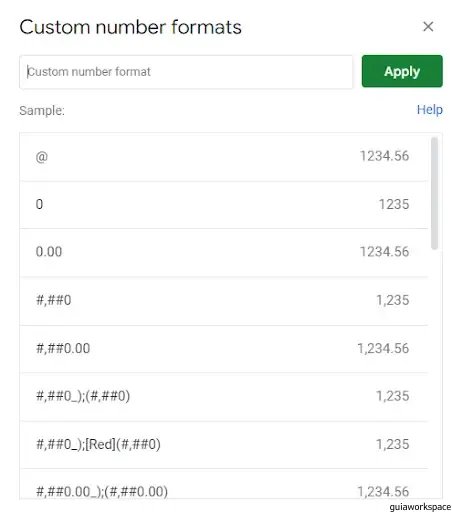Click the Sample: label

click(x=42, y=111)
